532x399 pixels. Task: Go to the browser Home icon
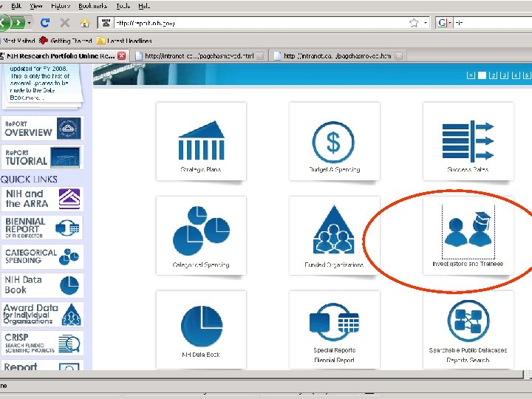pyautogui.click(x=84, y=23)
